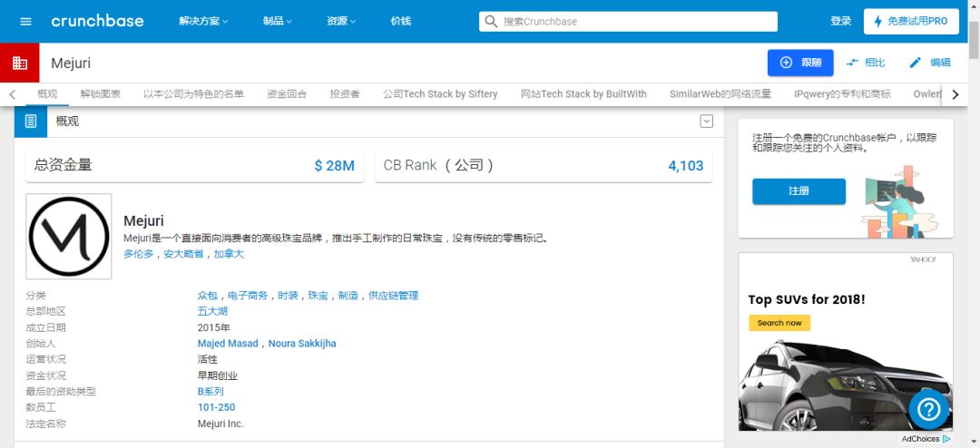
Task: Select the 早期创业 funding status text
Action: pyautogui.click(x=218, y=375)
